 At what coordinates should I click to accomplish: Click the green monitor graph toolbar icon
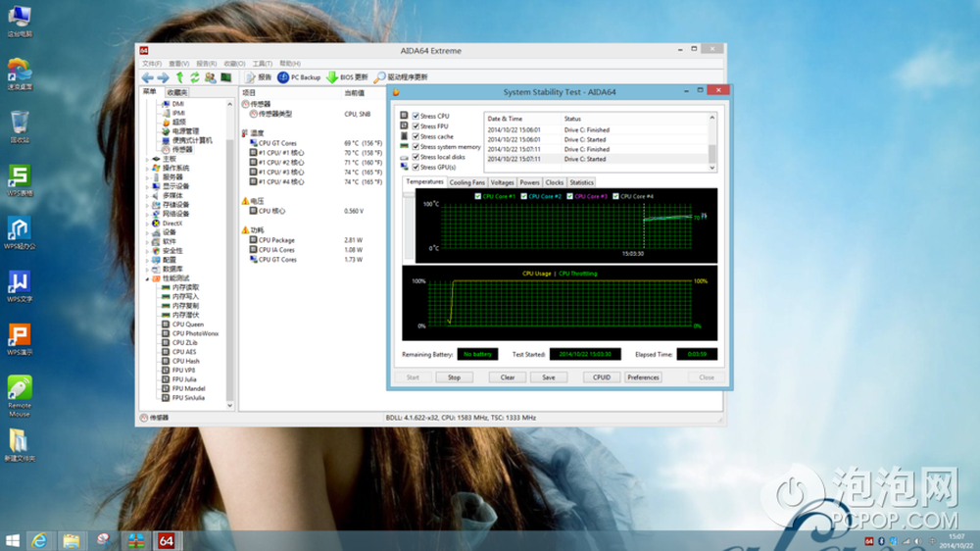click(x=226, y=76)
